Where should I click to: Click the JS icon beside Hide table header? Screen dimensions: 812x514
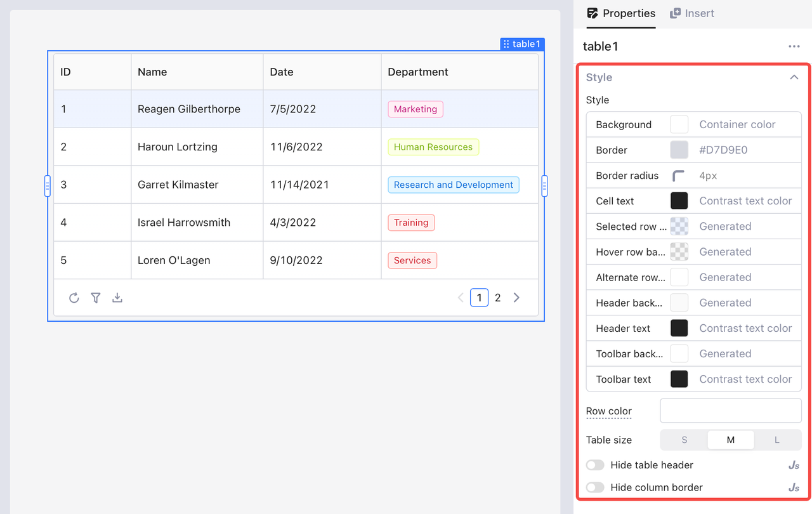794,465
